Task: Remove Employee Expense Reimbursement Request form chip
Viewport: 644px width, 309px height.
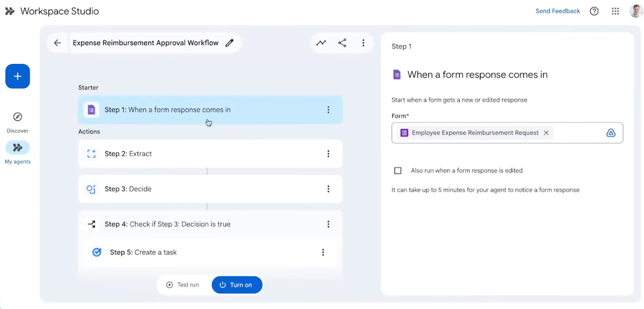Action: click(546, 133)
